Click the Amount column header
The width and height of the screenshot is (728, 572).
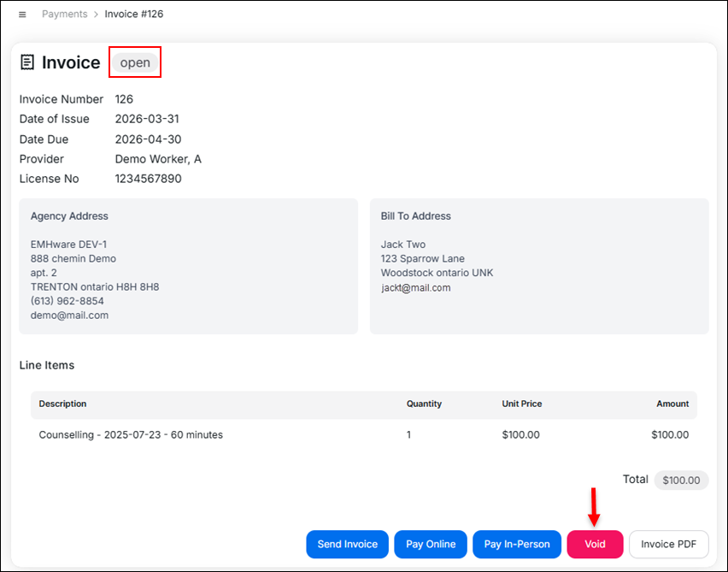pos(672,404)
